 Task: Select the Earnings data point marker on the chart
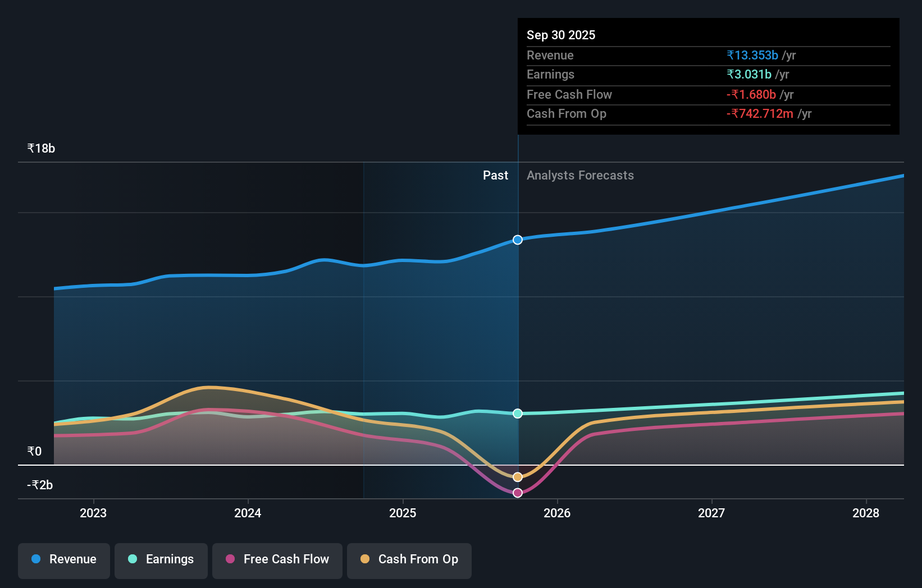tap(517, 414)
